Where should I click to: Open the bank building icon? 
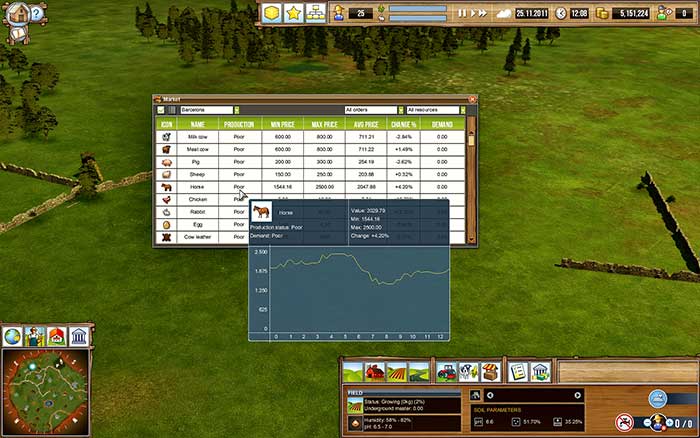pyautogui.click(x=539, y=372)
